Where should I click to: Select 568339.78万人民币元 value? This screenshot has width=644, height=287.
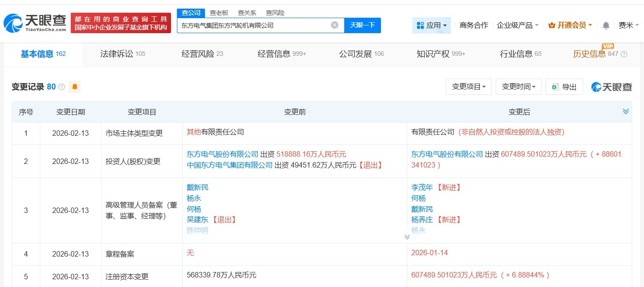222,275
